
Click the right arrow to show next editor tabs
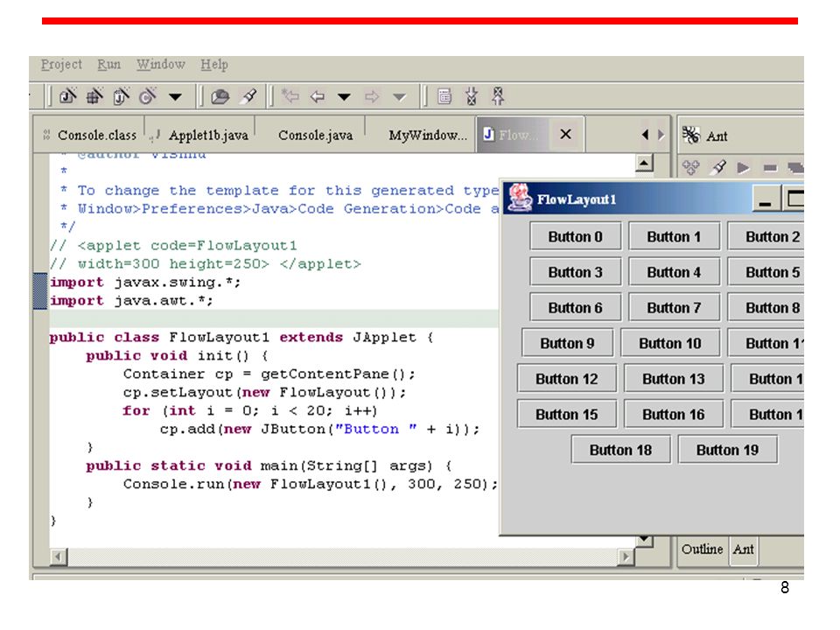pos(661,135)
